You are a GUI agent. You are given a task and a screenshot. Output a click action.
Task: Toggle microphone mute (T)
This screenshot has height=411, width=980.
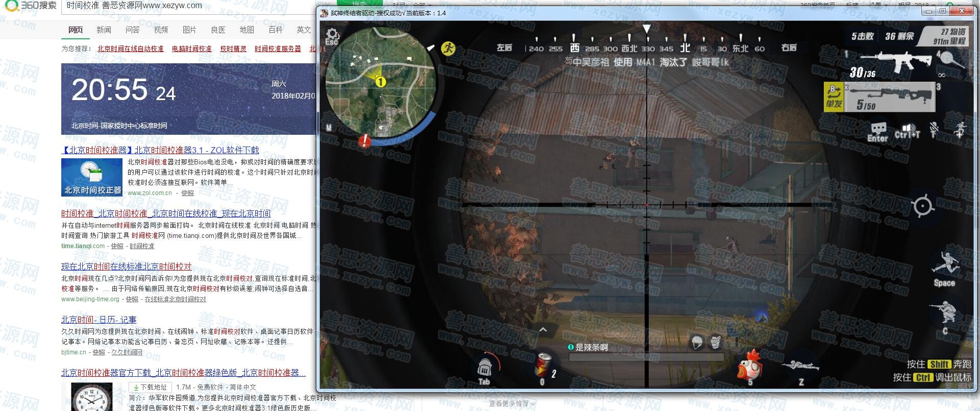click(x=934, y=130)
